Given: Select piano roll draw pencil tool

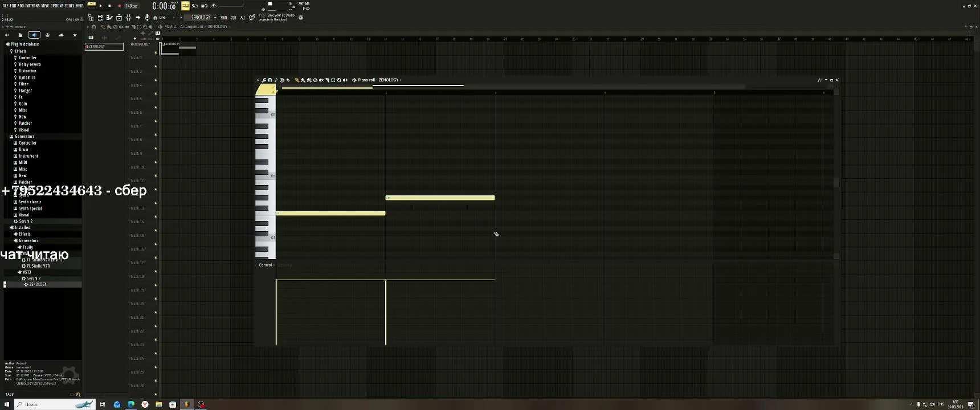Looking at the screenshot, I should click(x=297, y=80).
